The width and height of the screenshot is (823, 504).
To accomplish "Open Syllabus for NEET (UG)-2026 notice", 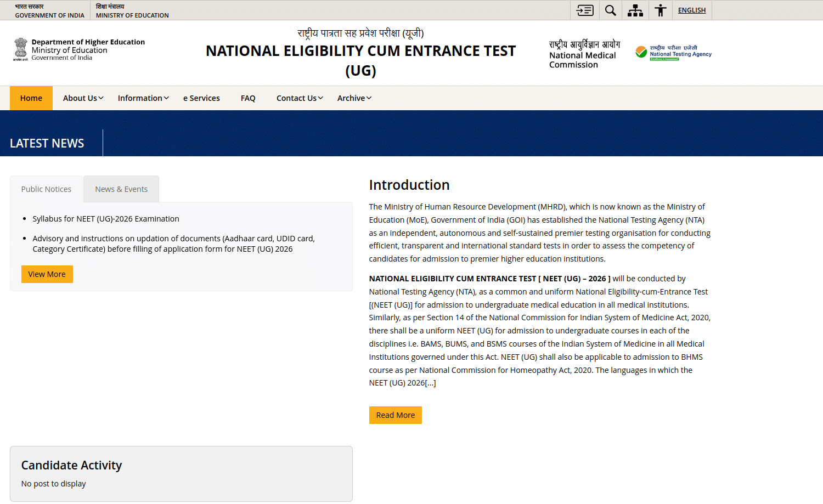I will (x=106, y=219).
